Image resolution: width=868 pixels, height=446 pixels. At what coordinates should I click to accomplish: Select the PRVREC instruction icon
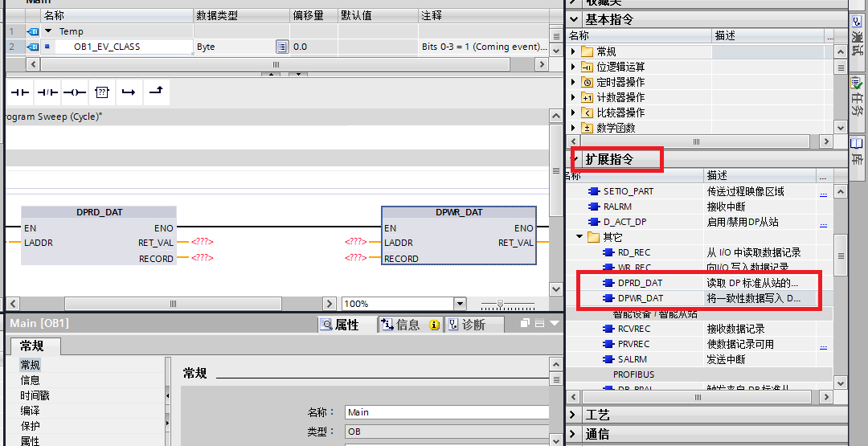point(608,344)
